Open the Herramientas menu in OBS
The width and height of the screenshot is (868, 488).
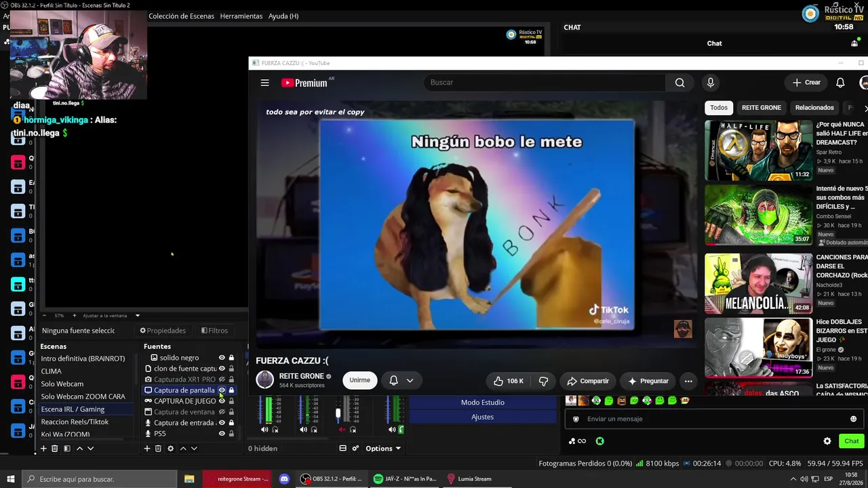tap(241, 16)
